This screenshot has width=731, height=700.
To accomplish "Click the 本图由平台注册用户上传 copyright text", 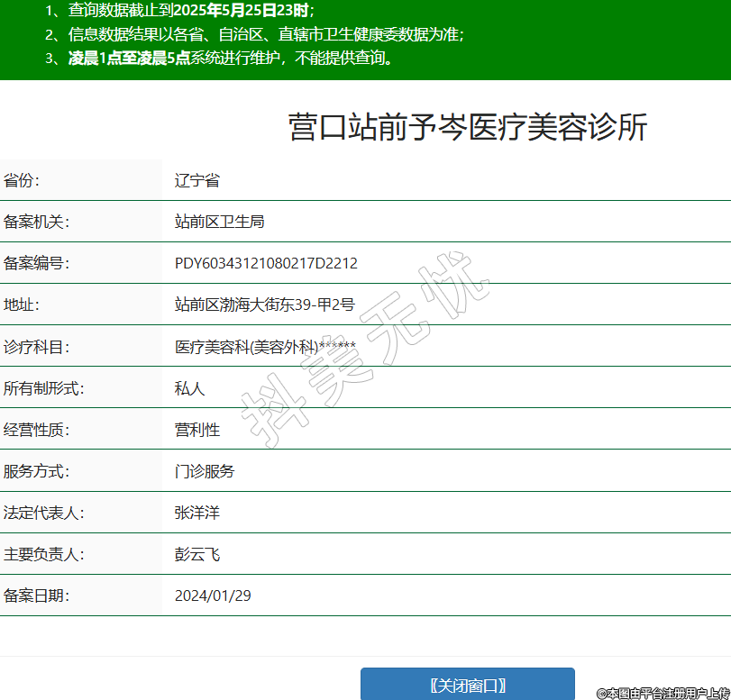I will coord(662,693).
